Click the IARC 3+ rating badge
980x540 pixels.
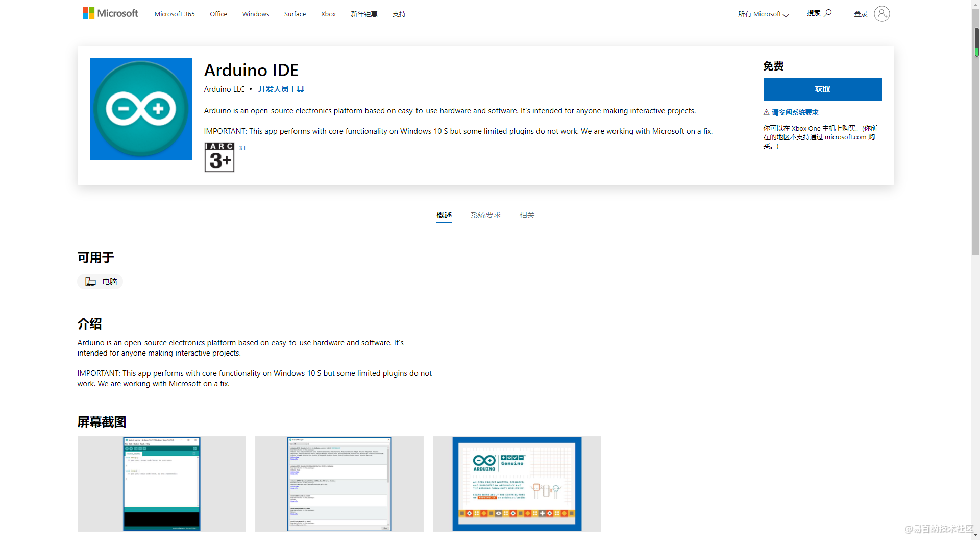click(x=219, y=157)
